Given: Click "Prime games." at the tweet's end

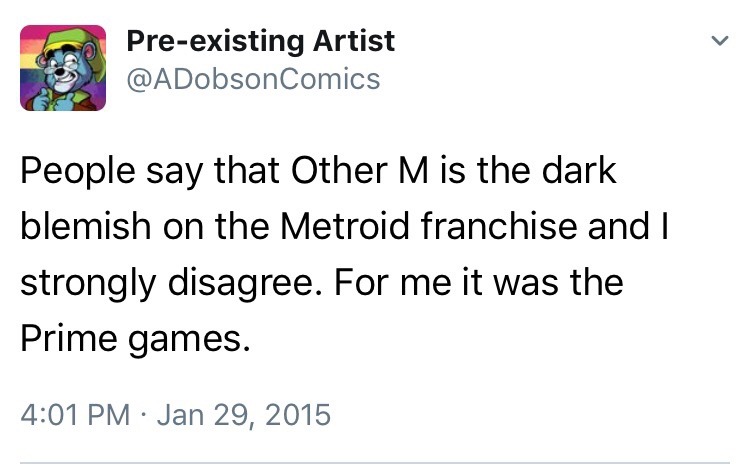Looking at the screenshot, I should 132,339.
